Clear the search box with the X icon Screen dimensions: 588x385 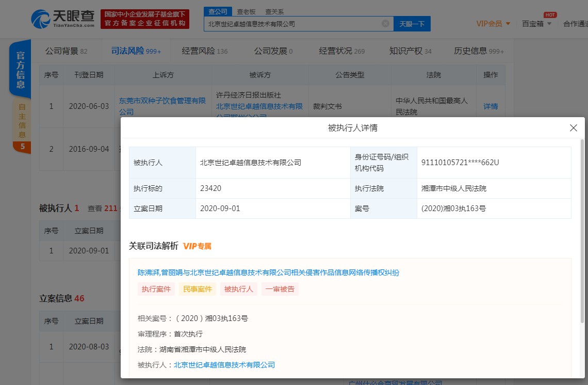[385, 24]
